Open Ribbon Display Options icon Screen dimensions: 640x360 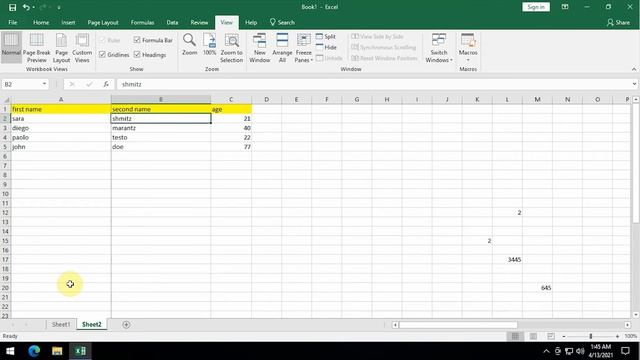click(x=565, y=7)
